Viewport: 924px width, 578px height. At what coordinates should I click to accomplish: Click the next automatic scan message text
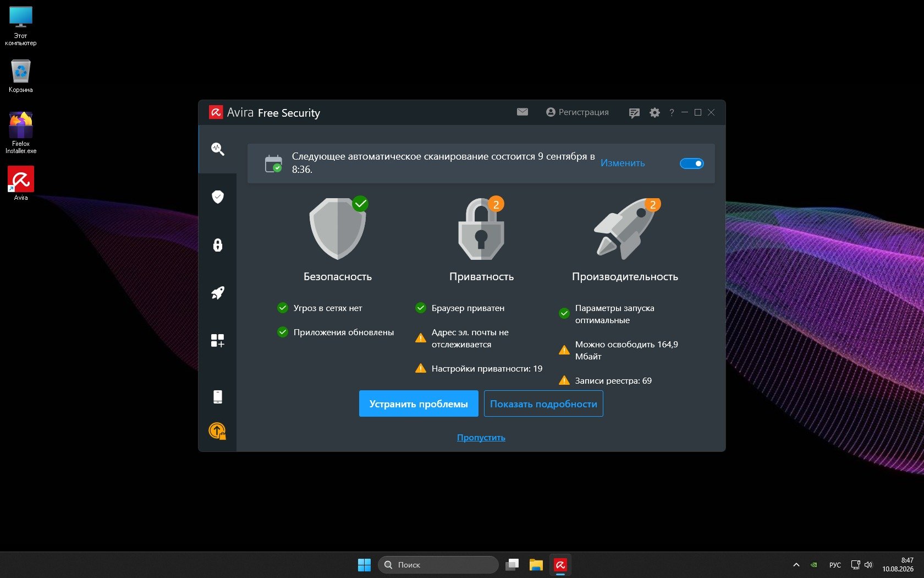pos(443,163)
